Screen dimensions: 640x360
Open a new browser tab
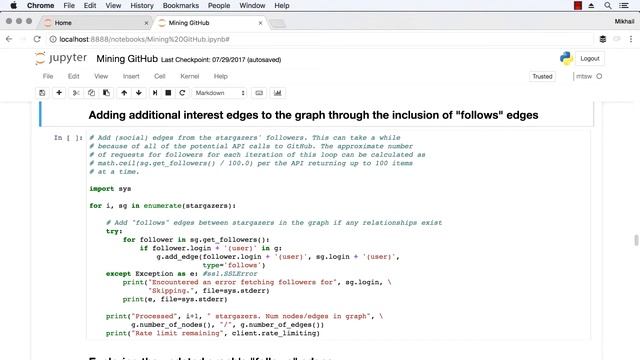click(278, 24)
